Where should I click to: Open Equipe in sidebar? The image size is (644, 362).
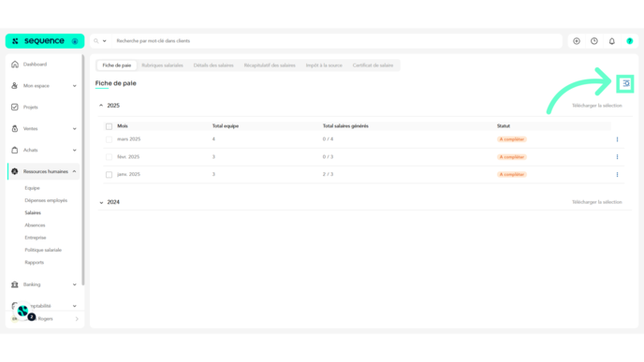click(x=32, y=188)
